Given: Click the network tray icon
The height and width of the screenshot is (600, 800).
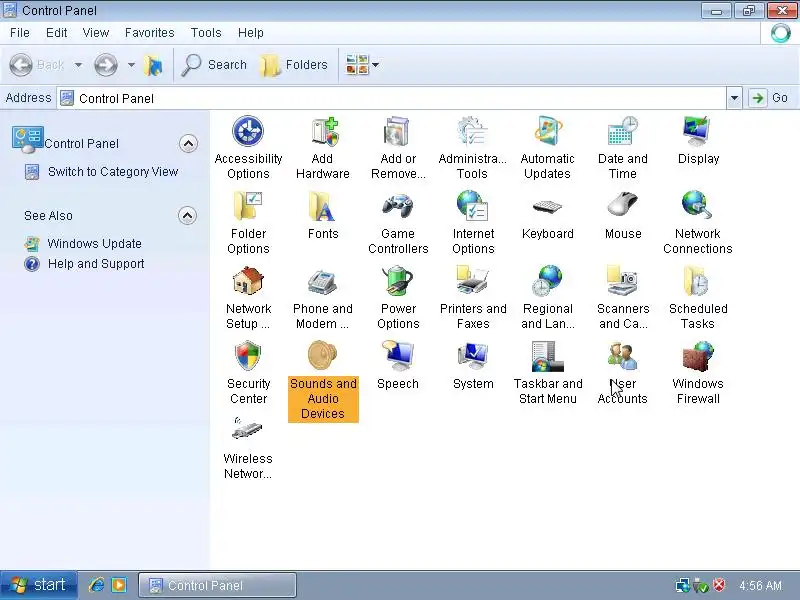Looking at the screenshot, I should tap(683, 585).
